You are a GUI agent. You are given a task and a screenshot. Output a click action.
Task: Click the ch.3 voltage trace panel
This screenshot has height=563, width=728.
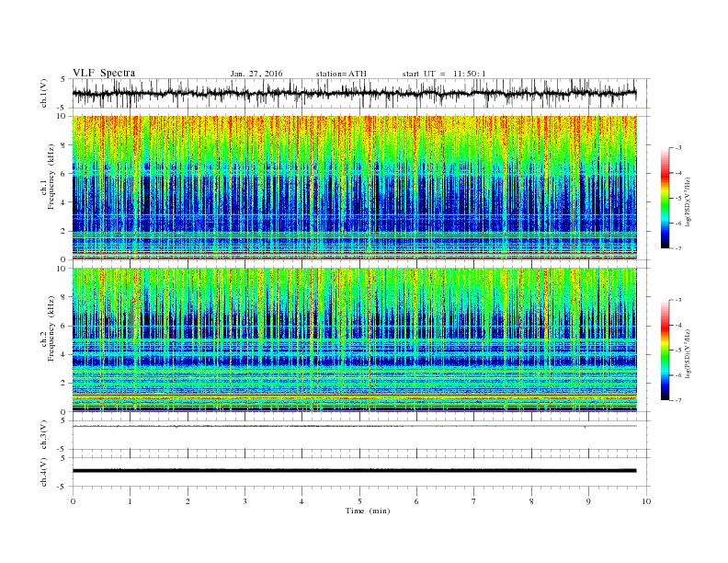360,435
